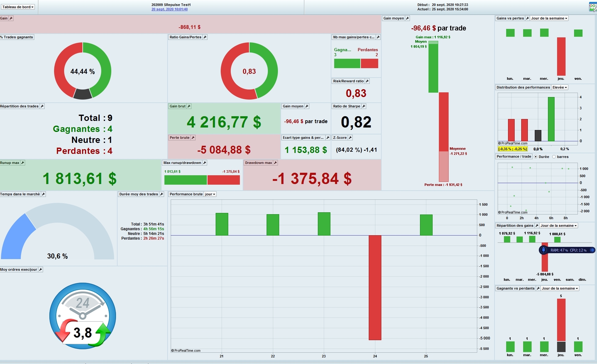Open Drawdown max settings wrench
The height and width of the screenshot is (364, 597).
pyautogui.click(x=275, y=163)
